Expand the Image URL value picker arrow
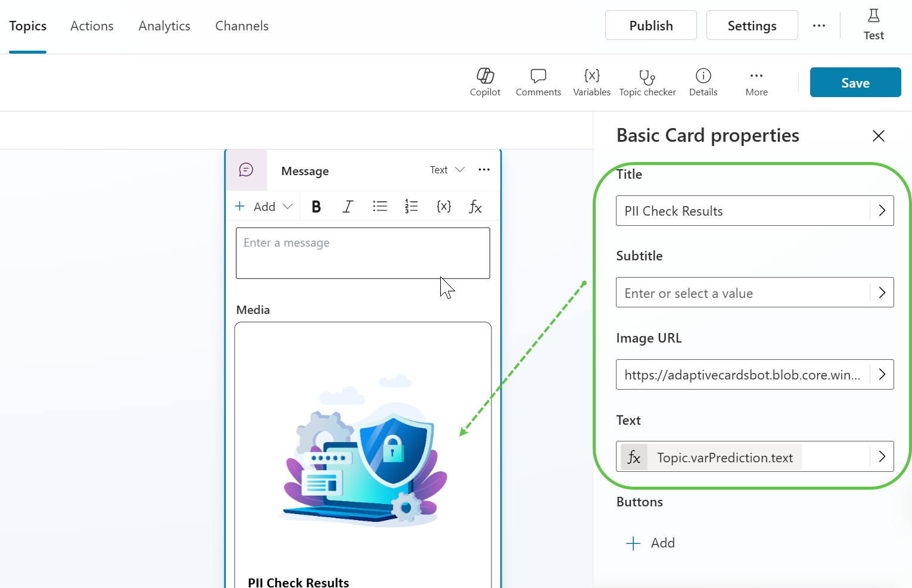 click(x=882, y=374)
